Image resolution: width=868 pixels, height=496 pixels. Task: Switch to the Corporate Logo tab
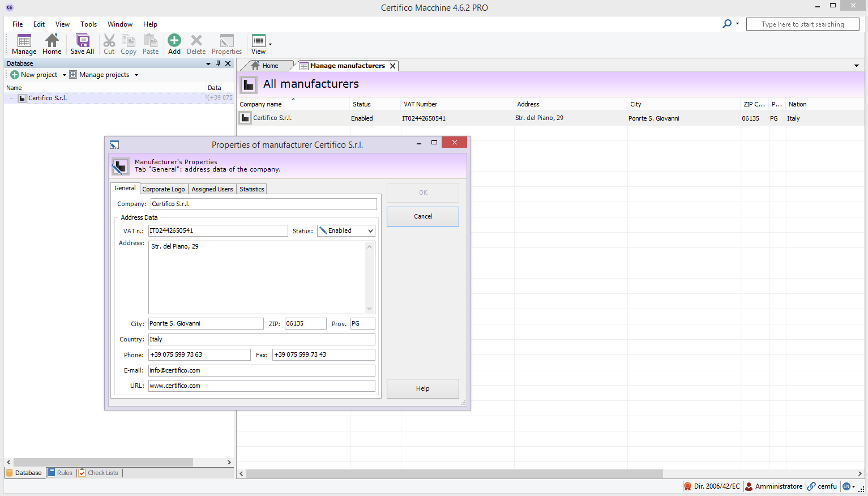point(163,189)
